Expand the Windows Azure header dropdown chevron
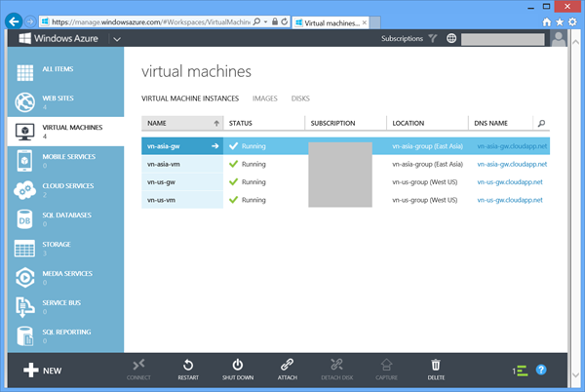The width and height of the screenshot is (585, 392). pyautogui.click(x=117, y=39)
